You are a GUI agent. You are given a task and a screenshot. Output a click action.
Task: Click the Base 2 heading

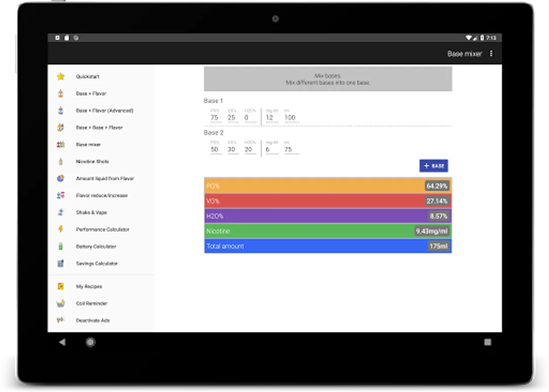click(x=213, y=133)
